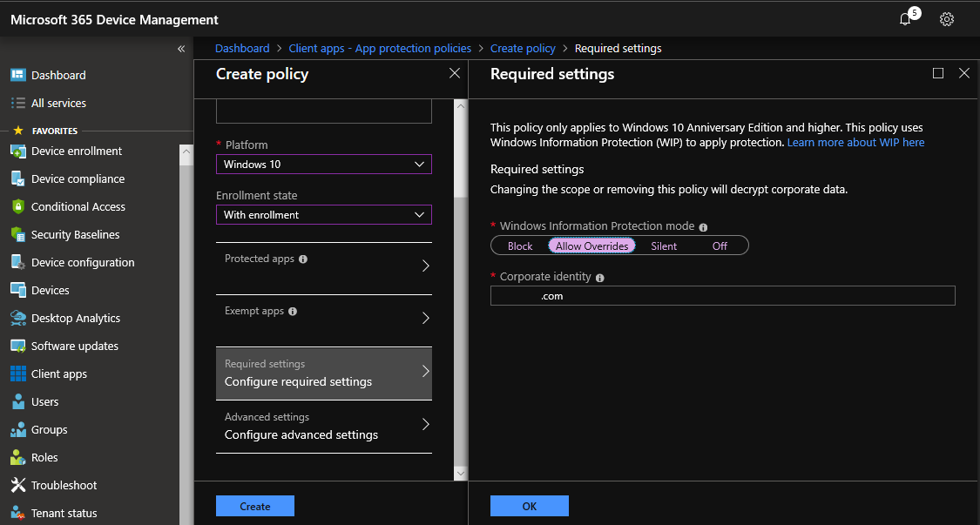This screenshot has height=525, width=980.
Task: Set WIP mode to Silent
Action: (x=664, y=246)
